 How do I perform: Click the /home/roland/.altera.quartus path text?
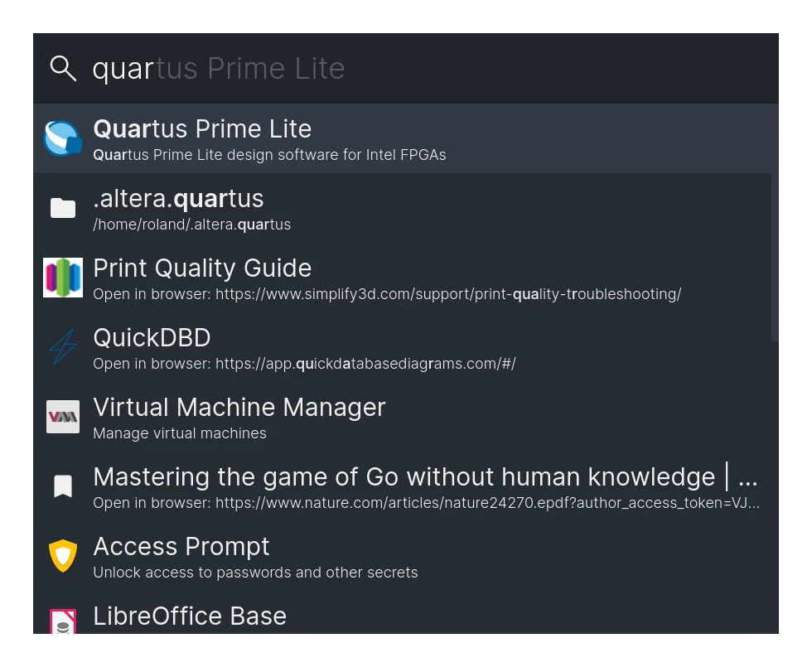(191, 225)
